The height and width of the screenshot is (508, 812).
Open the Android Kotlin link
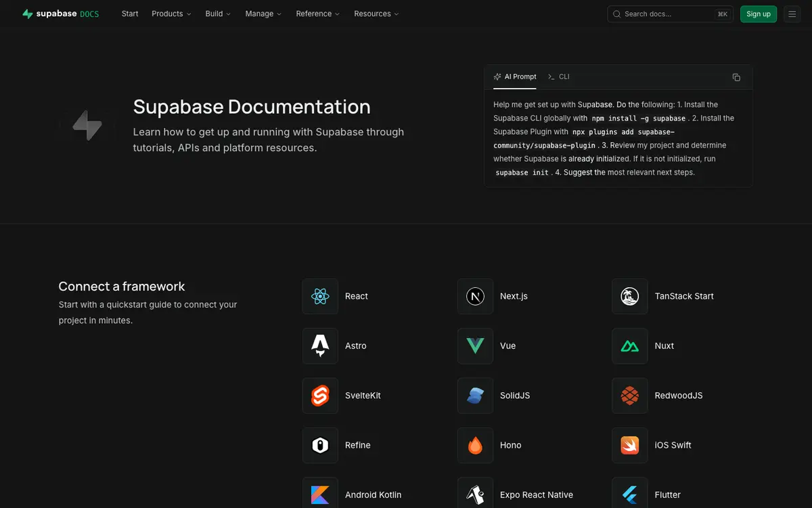coord(374,494)
